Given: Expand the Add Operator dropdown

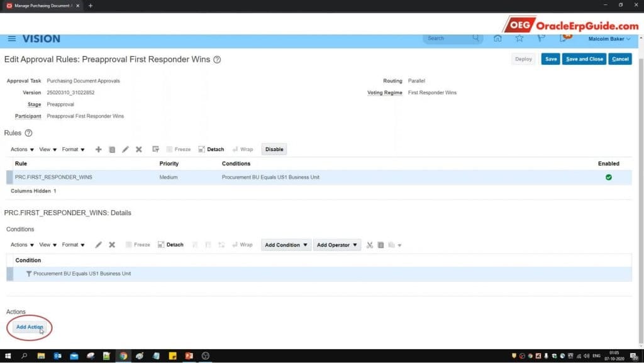Looking at the screenshot, I should tap(337, 245).
